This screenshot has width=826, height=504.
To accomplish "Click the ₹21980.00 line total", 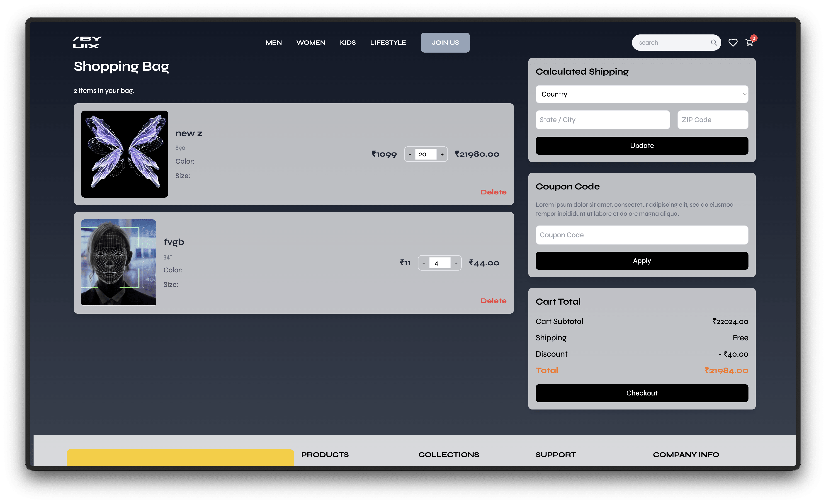I will click(x=477, y=154).
